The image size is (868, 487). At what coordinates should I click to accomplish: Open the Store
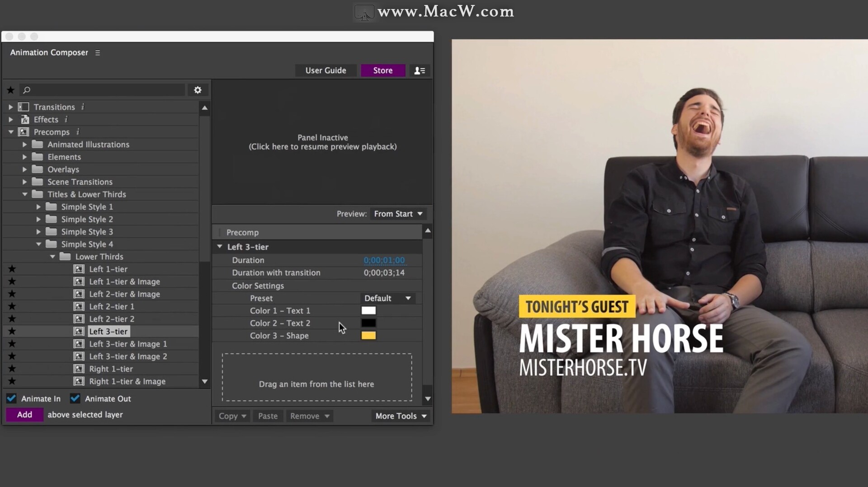[383, 70]
